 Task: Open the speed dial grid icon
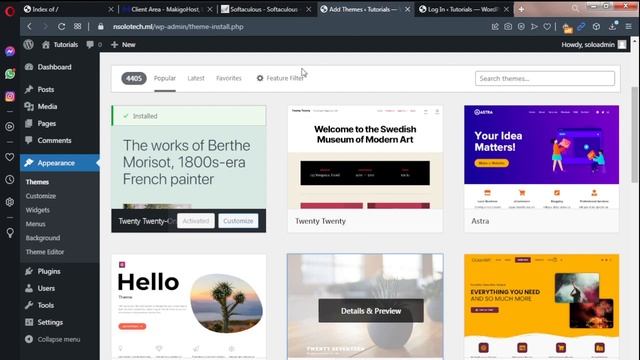coord(78,27)
